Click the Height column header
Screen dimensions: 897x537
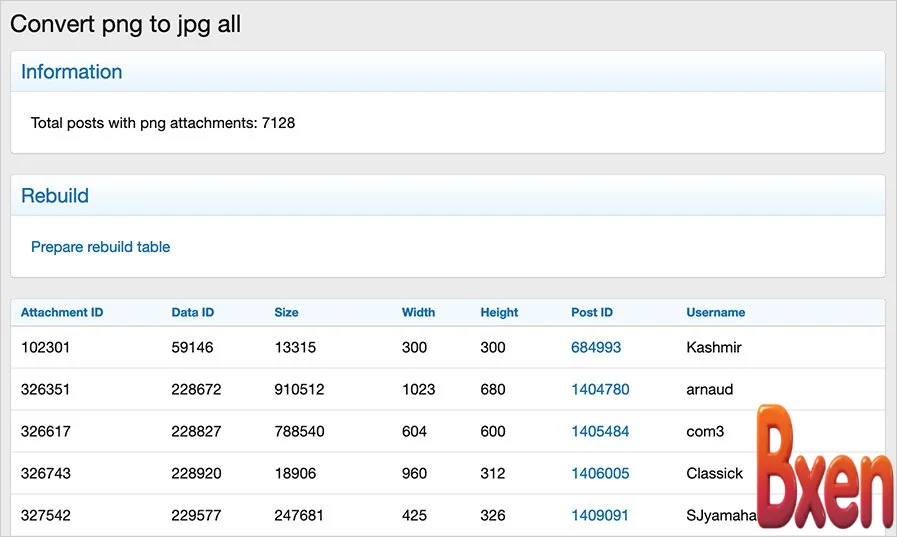pos(499,313)
